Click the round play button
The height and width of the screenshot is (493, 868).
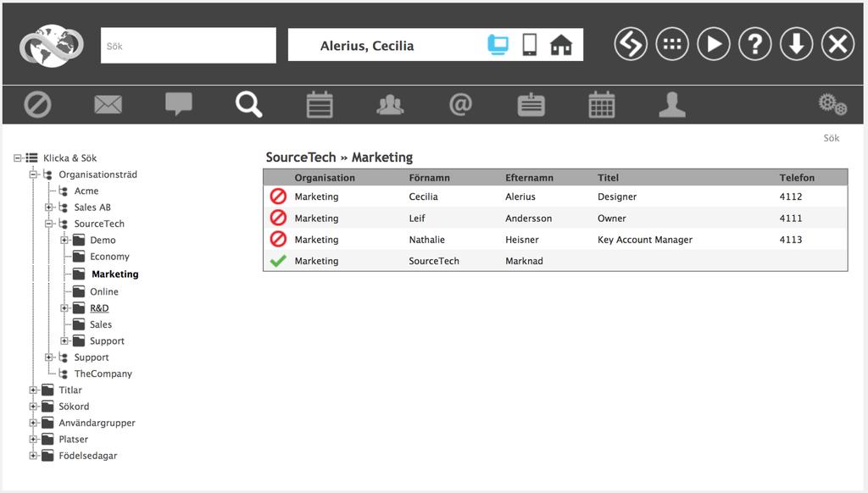[714, 44]
